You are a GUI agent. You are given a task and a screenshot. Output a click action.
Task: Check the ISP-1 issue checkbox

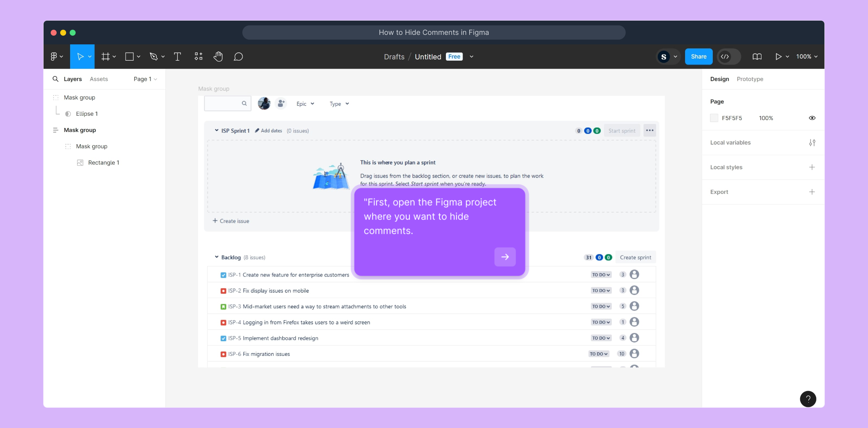click(x=223, y=275)
